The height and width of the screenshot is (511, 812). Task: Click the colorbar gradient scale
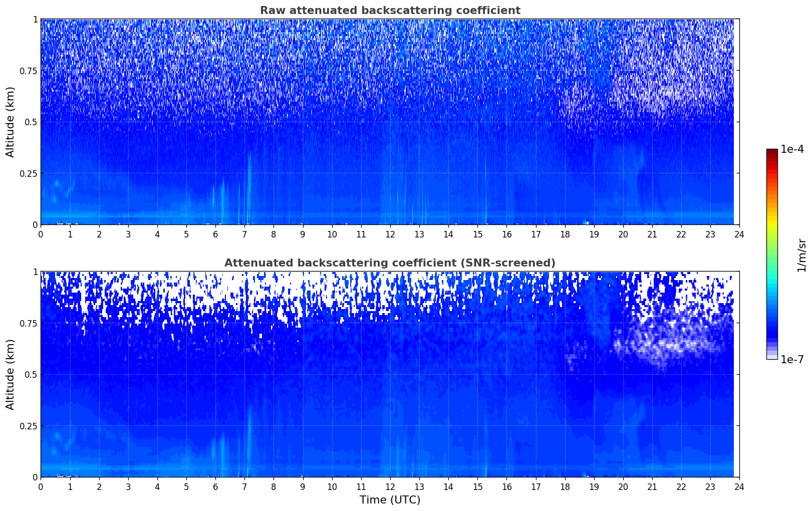point(772,254)
